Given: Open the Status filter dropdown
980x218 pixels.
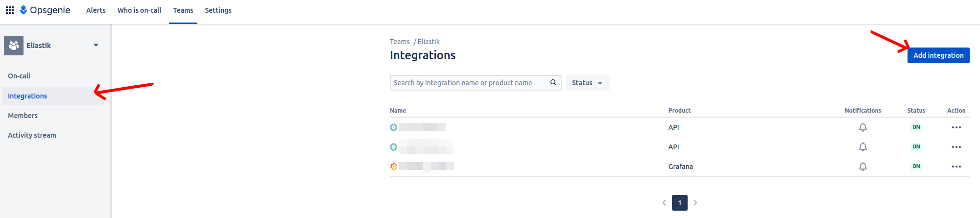Looking at the screenshot, I should [x=587, y=83].
